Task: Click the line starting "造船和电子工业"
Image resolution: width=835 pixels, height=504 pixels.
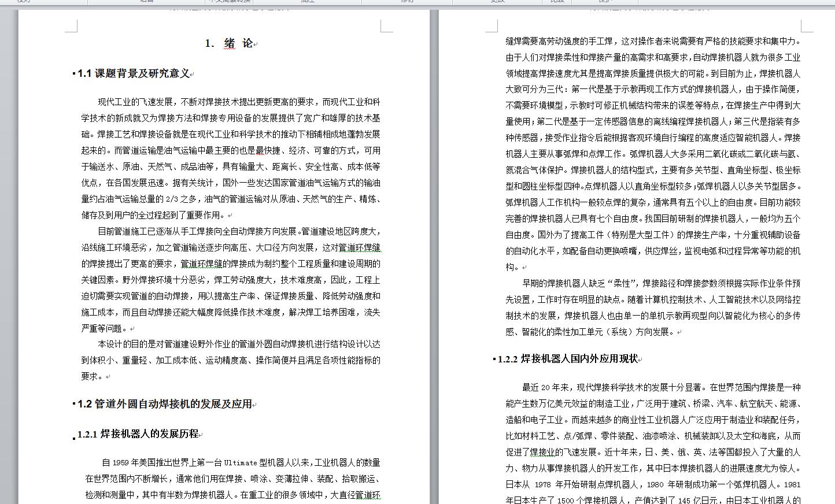Action: 653,420
